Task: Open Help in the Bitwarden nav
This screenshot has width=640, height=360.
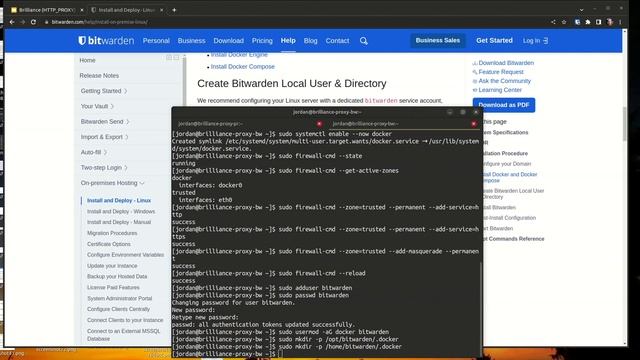Action: pyautogui.click(x=288, y=40)
